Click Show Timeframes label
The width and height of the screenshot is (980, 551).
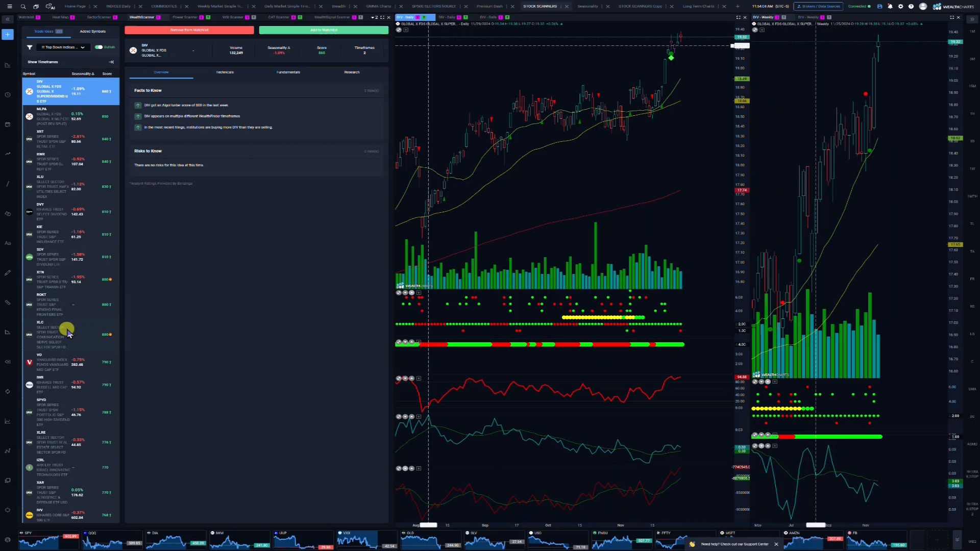(43, 62)
